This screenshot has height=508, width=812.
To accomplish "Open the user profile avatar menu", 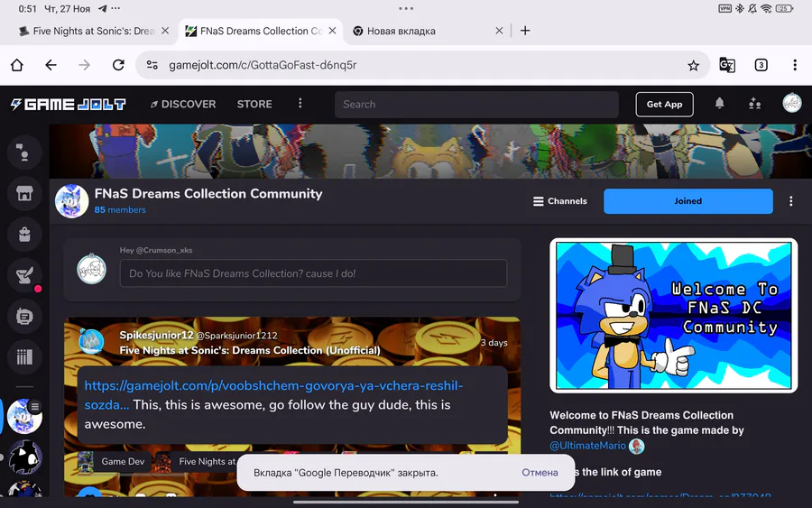I will pos(792,103).
